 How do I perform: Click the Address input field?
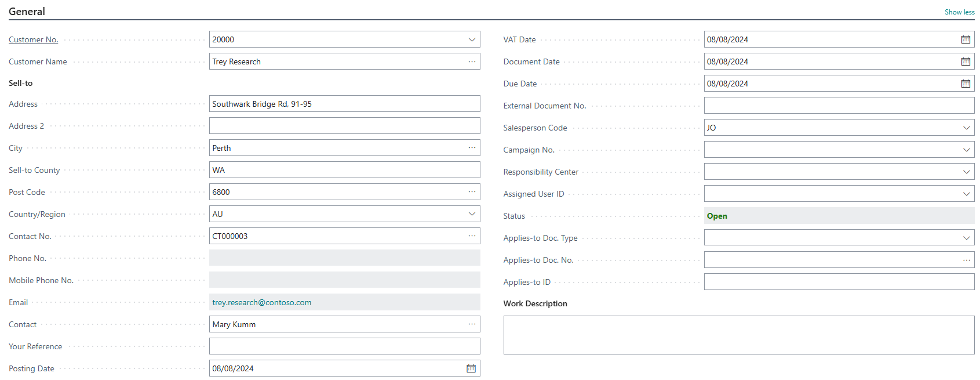344,104
